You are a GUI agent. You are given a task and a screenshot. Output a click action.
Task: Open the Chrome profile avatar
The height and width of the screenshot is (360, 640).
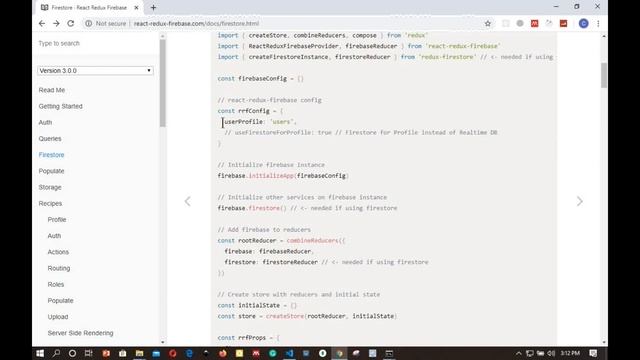(x=584, y=24)
